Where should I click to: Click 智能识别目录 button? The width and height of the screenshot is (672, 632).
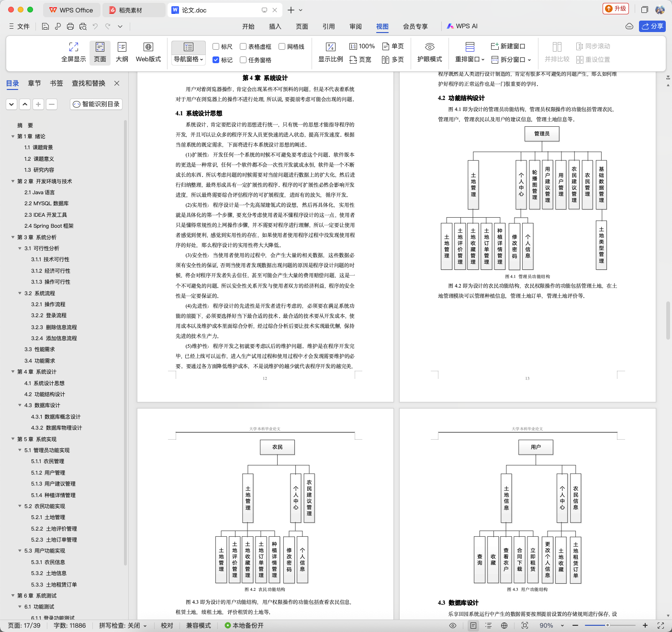pyautogui.click(x=96, y=104)
